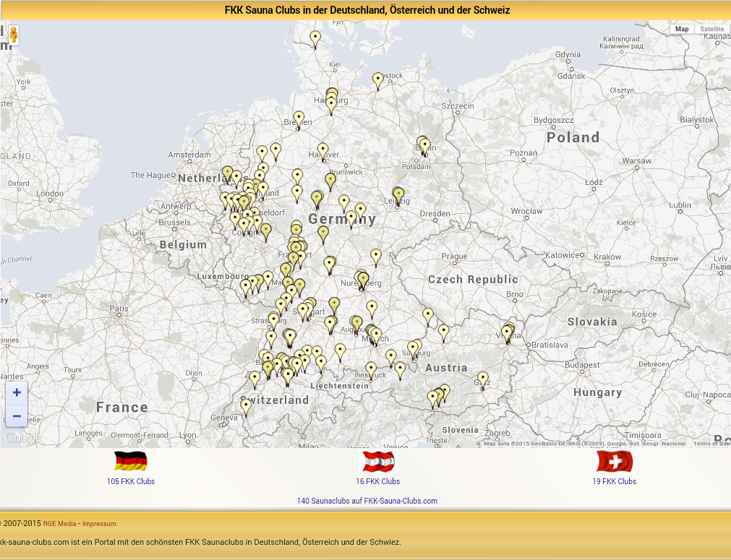The height and width of the screenshot is (560, 731).
Task: Open the 19 FKK Clubs link
Action: pos(614,481)
